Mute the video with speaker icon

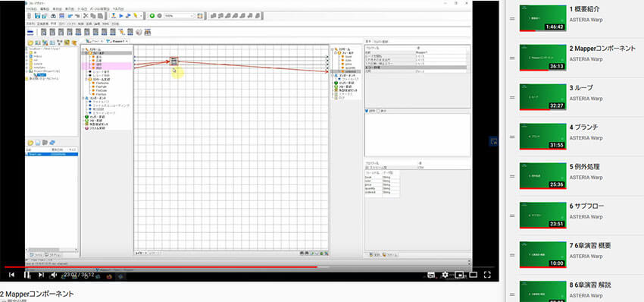coord(54,275)
